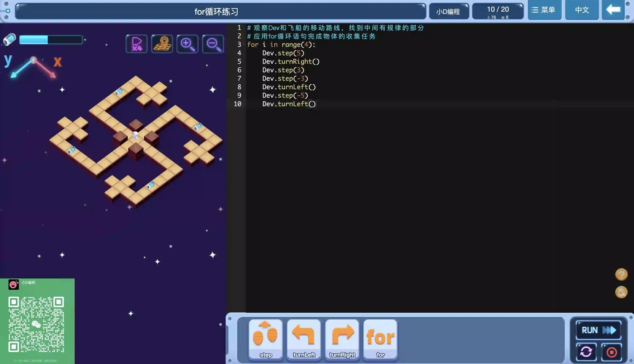This screenshot has width=634, height=364.
Task: Insert a turnLeft command block
Action: point(304,339)
